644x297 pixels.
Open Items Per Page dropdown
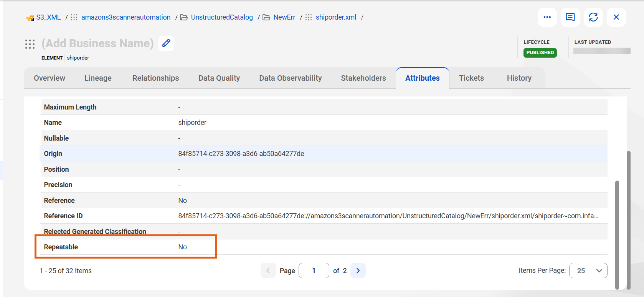588,270
